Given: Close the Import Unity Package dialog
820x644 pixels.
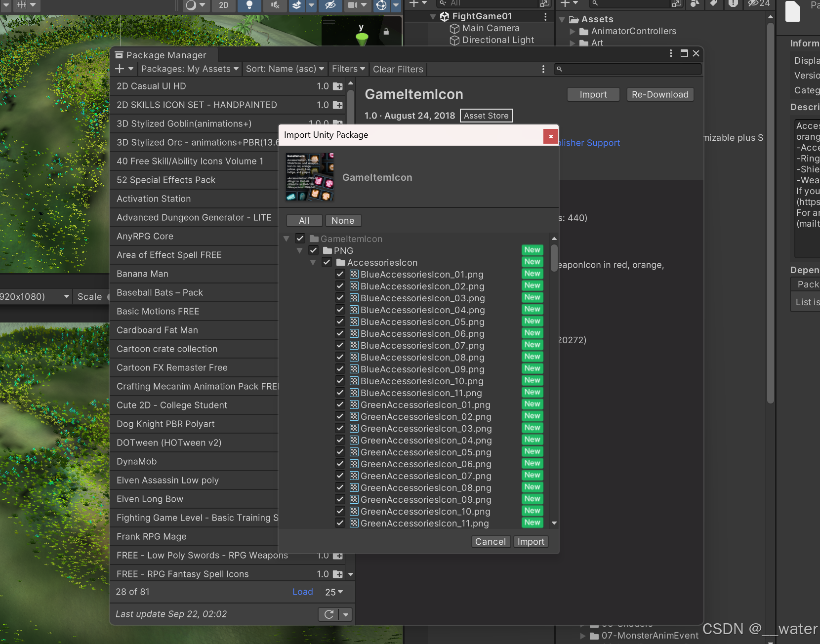Looking at the screenshot, I should pos(551,136).
